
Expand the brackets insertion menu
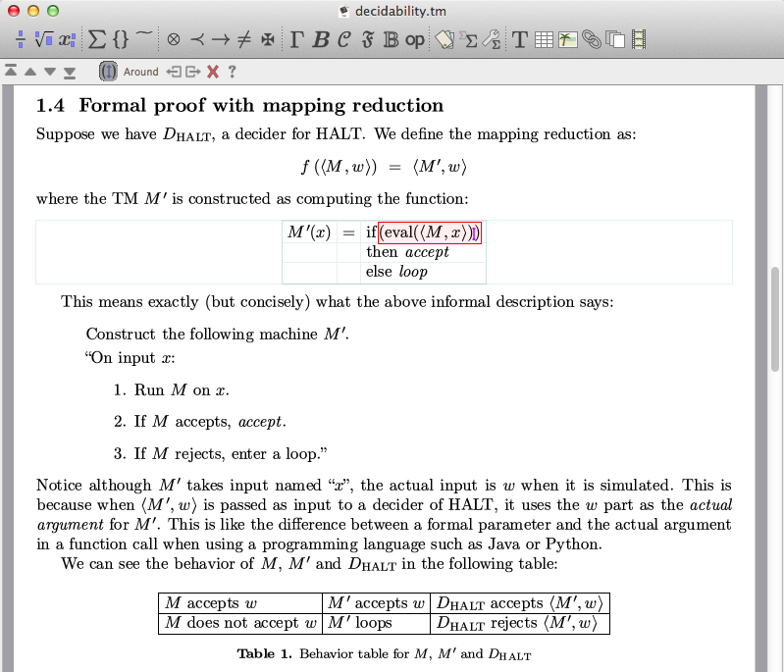(121, 40)
